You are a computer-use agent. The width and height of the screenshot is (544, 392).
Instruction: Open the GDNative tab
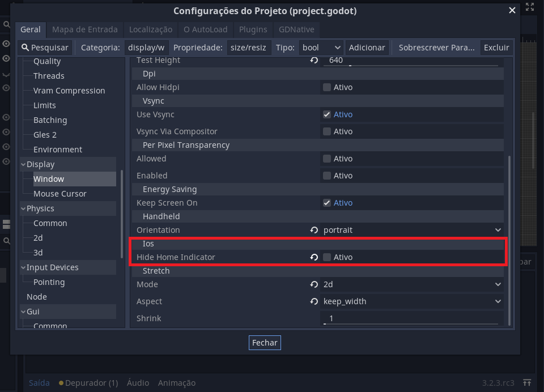click(x=296, y=29)
